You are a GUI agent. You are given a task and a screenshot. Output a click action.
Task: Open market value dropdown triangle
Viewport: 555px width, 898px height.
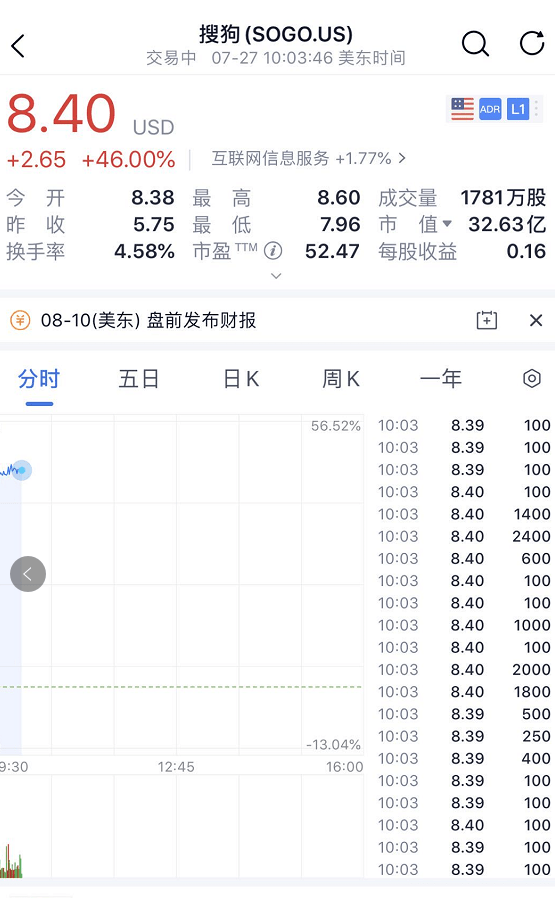tap(447, 224)
